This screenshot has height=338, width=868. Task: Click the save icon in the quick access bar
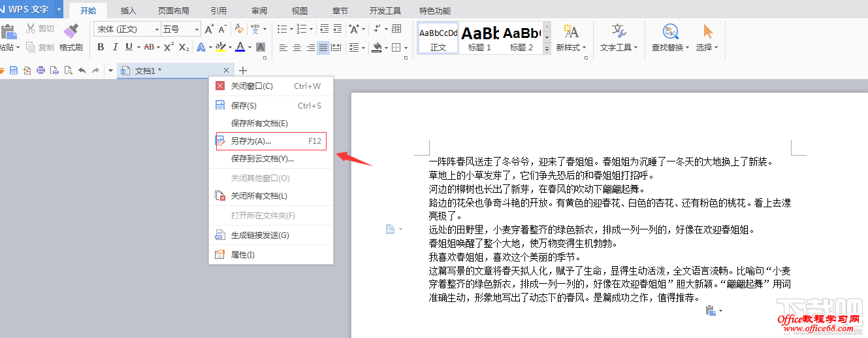pos(14,71)
